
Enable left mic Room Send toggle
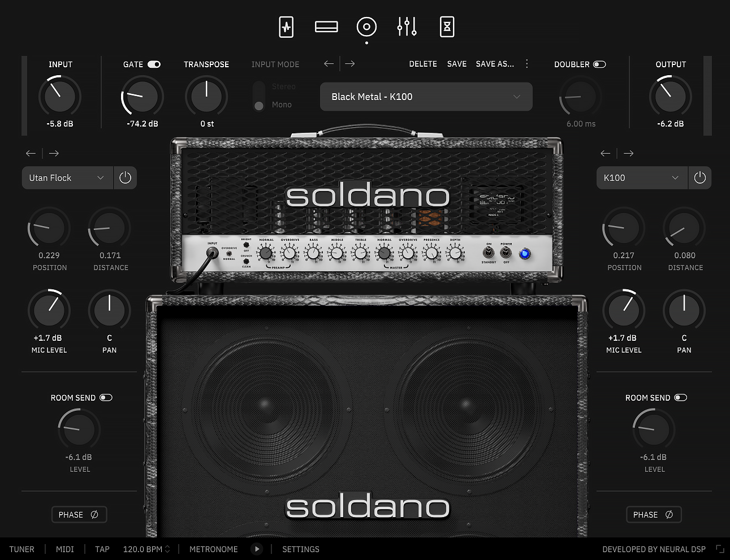106,398
